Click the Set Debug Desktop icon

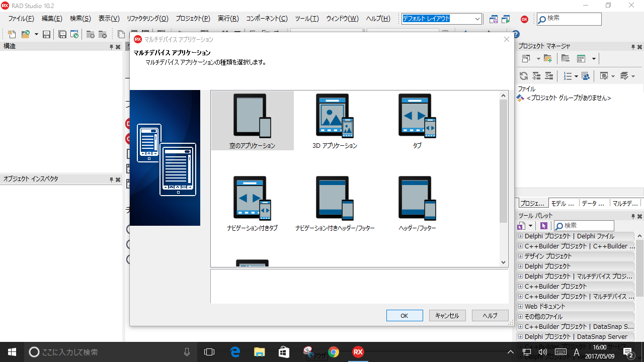point(506,19)
